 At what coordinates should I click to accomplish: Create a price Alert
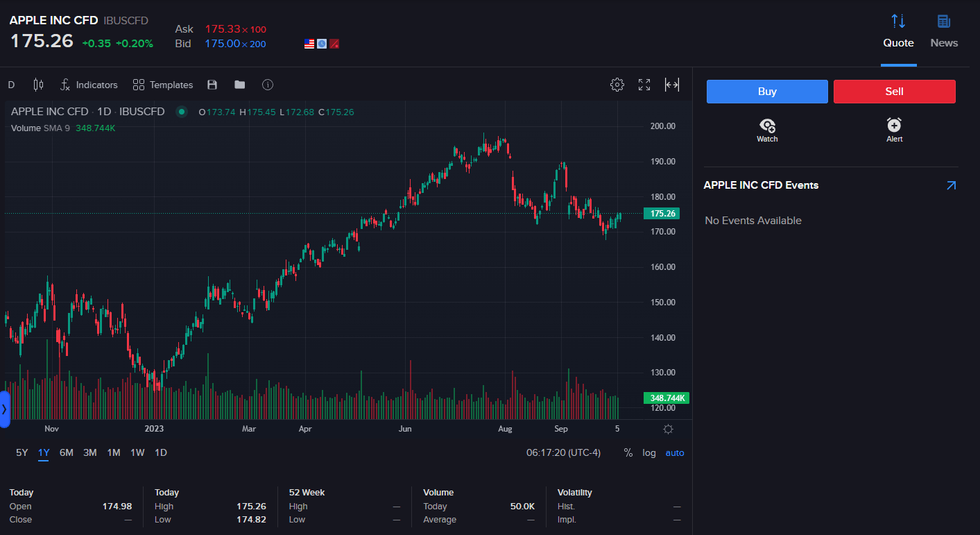[895, 130]
